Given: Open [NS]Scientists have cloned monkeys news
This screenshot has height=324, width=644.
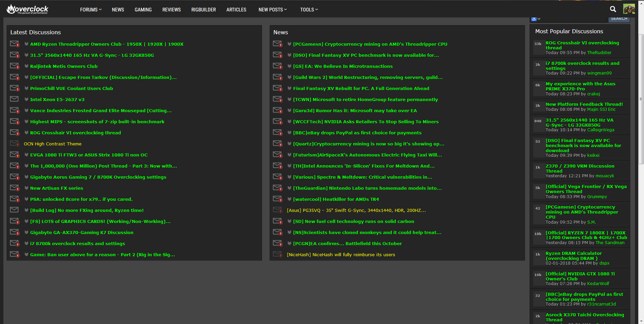Looking at the screenshot, I should point(367,232).
